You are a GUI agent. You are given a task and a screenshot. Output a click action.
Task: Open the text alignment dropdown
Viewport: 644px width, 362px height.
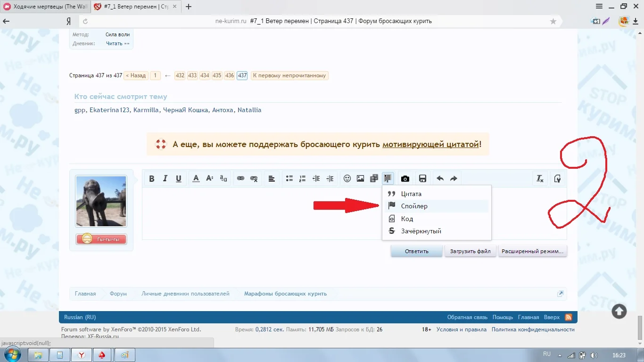click(x=272, y=179)
